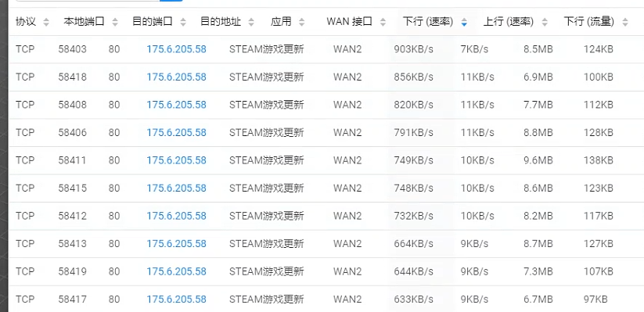Image resolution: width=644 pixels, height=312 pixels.
Task: Click the 903KB/s download rate value
Action: (413, 49)
